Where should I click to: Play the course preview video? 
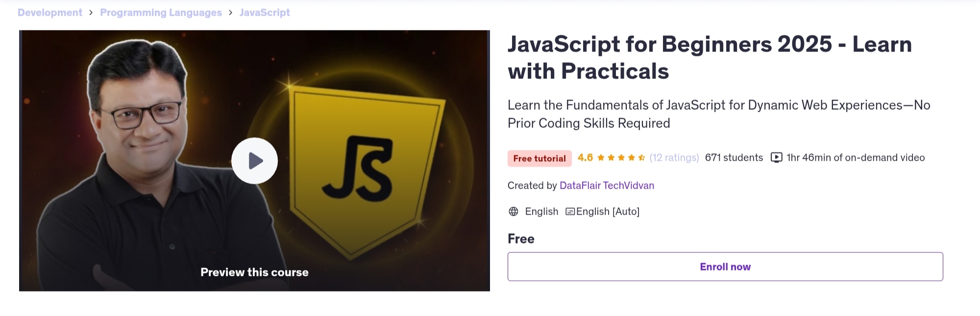click(x=254, y=161)
